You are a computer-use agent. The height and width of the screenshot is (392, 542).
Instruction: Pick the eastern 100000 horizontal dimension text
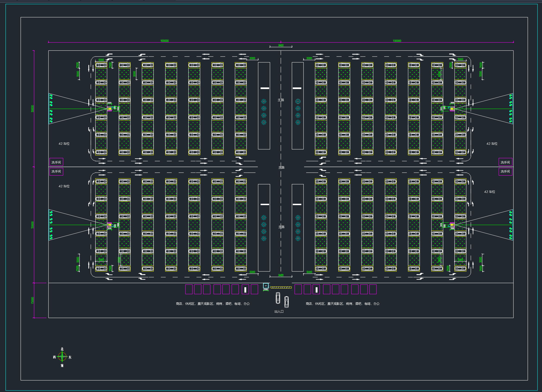397,41
